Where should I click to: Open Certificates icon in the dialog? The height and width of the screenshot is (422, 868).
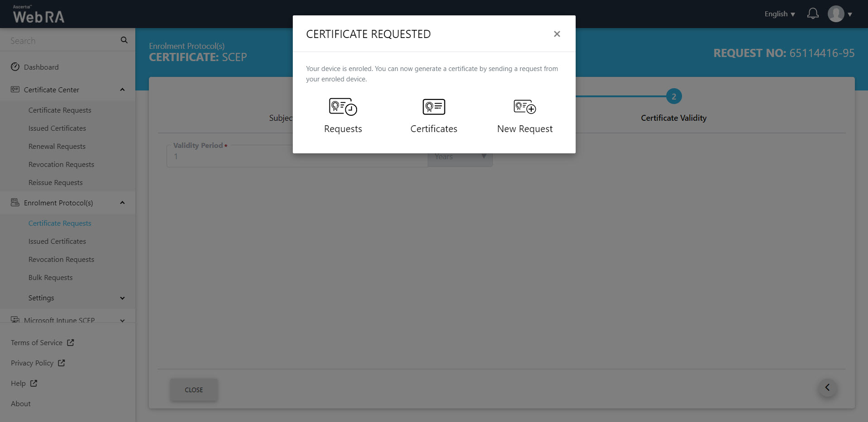[434, 107]
